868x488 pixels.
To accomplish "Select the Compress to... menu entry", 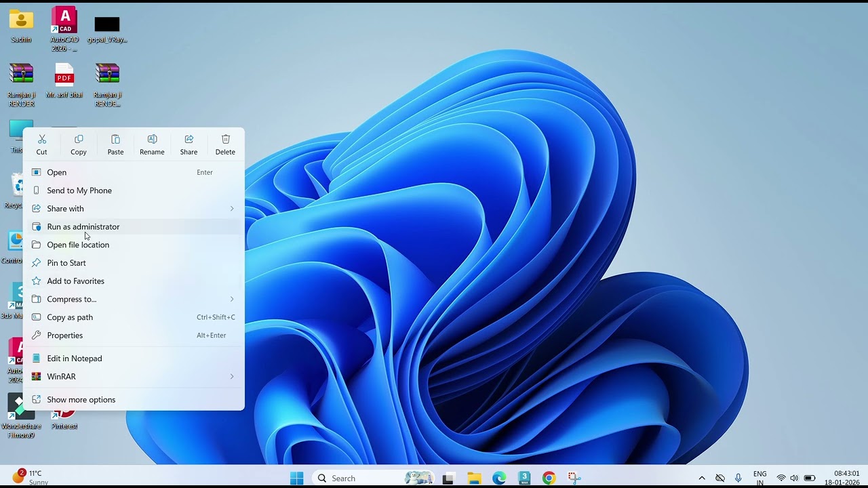I will (134, 299).
